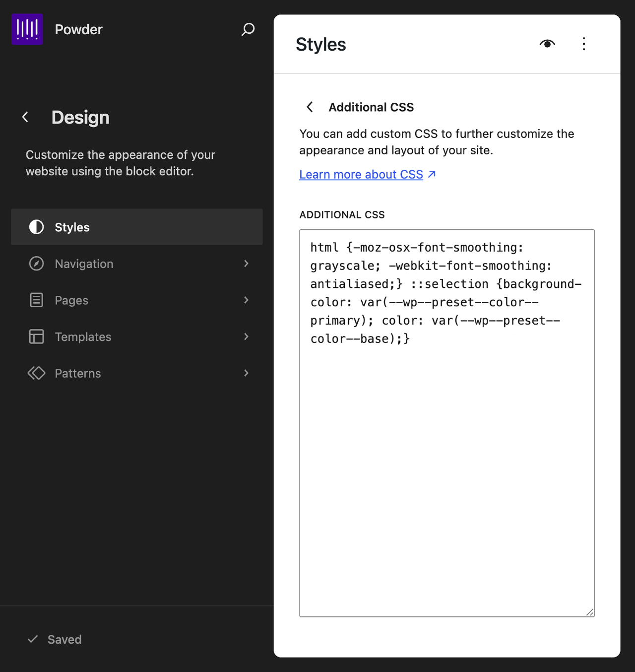Image resolution: width=635 pixels, height=672 pixels.
Task: Click the Saved status button
Action: [x=55, y=639]
